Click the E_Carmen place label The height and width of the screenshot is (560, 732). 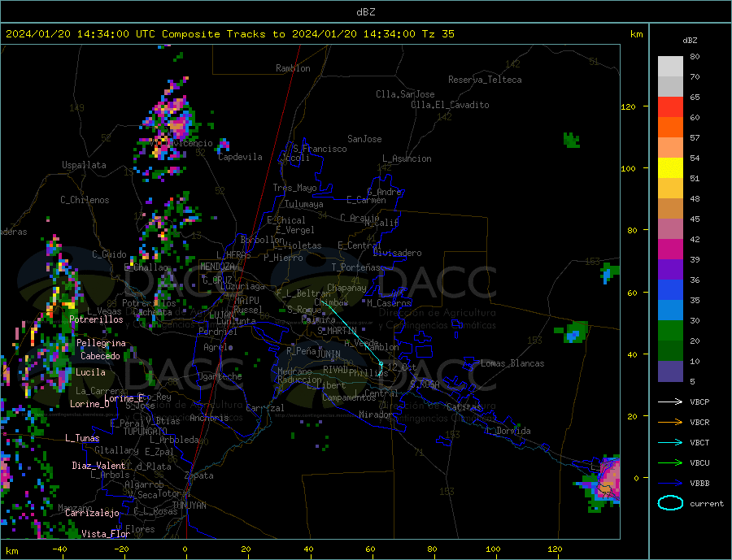367,201
